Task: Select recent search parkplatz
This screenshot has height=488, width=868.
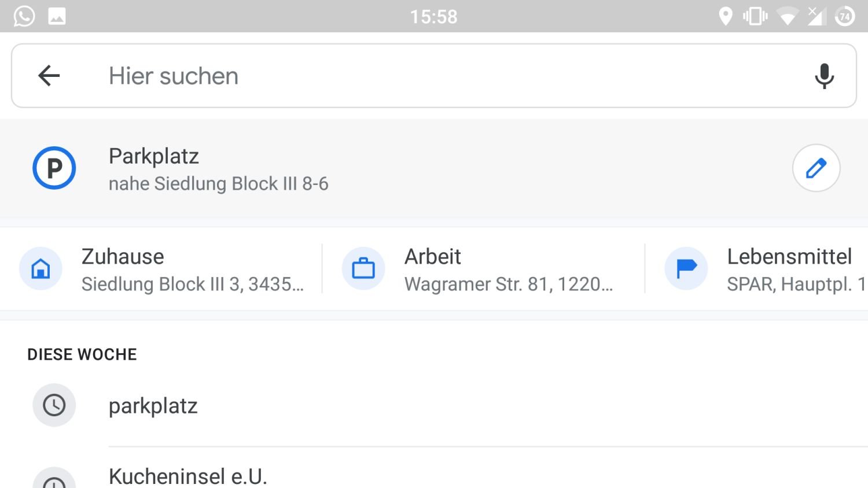Action: tap(153, 406)
